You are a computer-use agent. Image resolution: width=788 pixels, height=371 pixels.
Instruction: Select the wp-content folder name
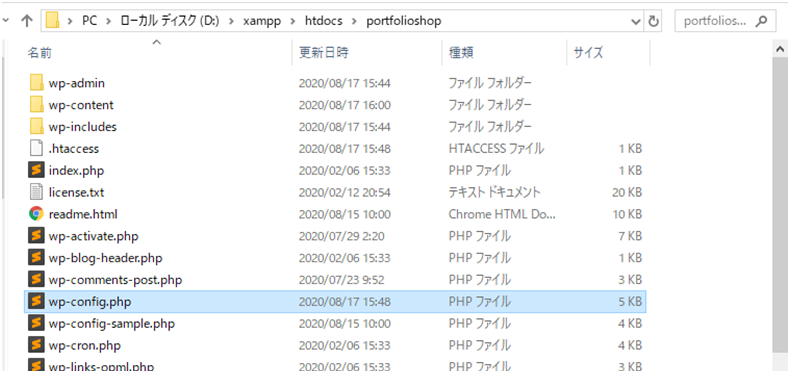tap(81, 105)
